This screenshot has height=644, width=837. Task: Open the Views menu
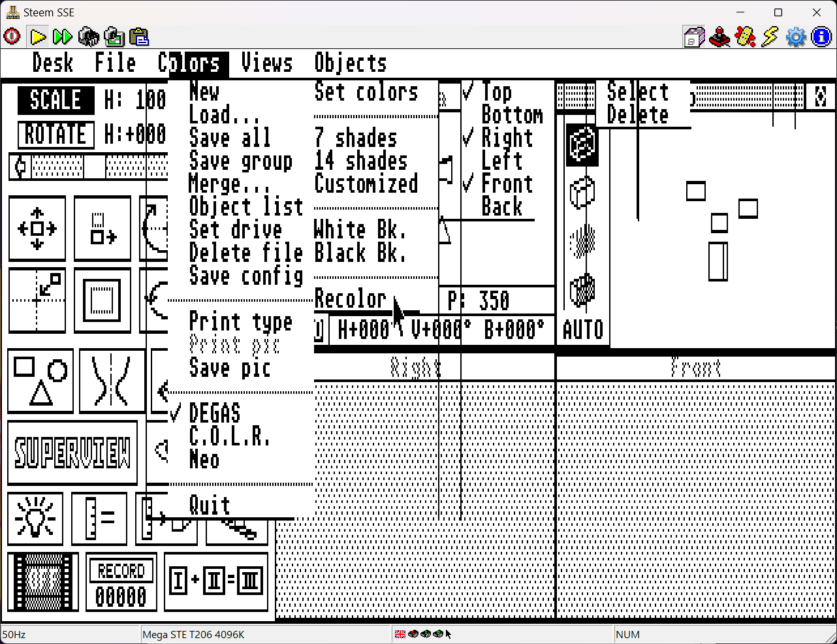(x=266, y=63)
